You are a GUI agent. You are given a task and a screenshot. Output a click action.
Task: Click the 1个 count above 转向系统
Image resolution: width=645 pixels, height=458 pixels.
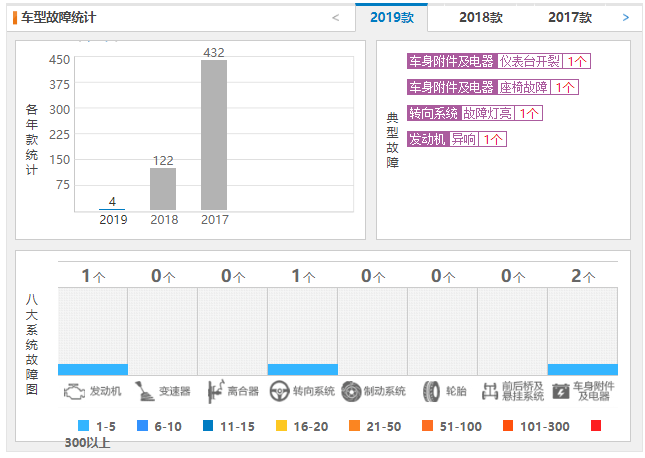coord(303,276)
